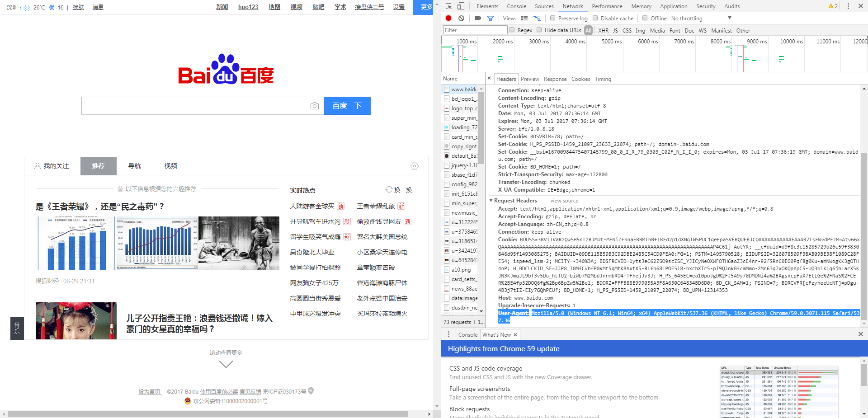Close the What's New tab
This screenshot has width=868, height=418.
tap(515, 335)
